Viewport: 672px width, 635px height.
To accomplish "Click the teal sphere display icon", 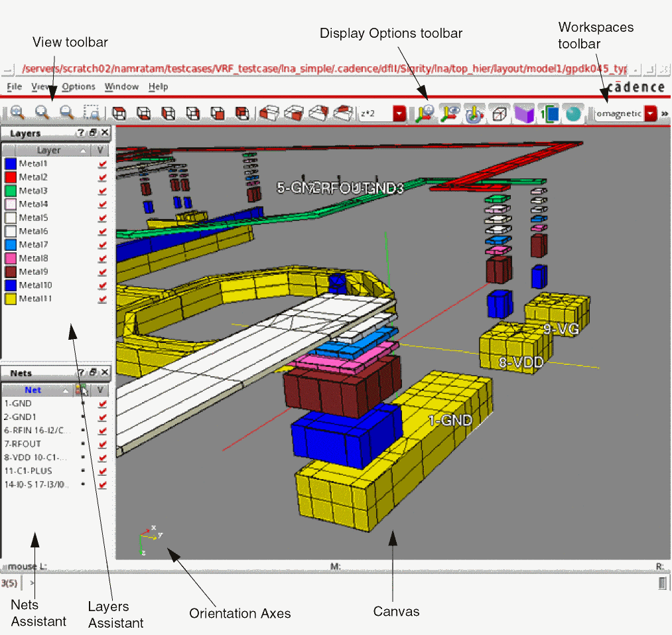I will [574, 113].
